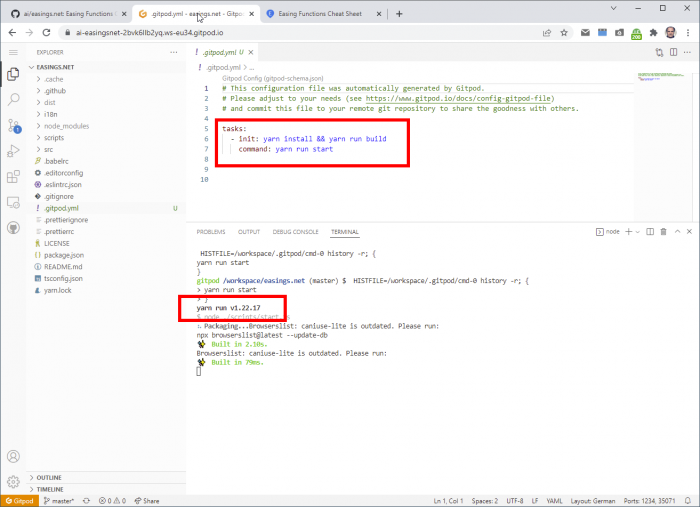Open the Accounts menu icon

[x=13, y=457]
